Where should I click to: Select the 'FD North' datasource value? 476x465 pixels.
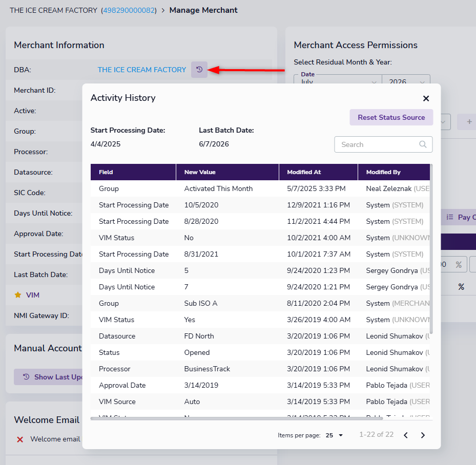coord(199,336)
